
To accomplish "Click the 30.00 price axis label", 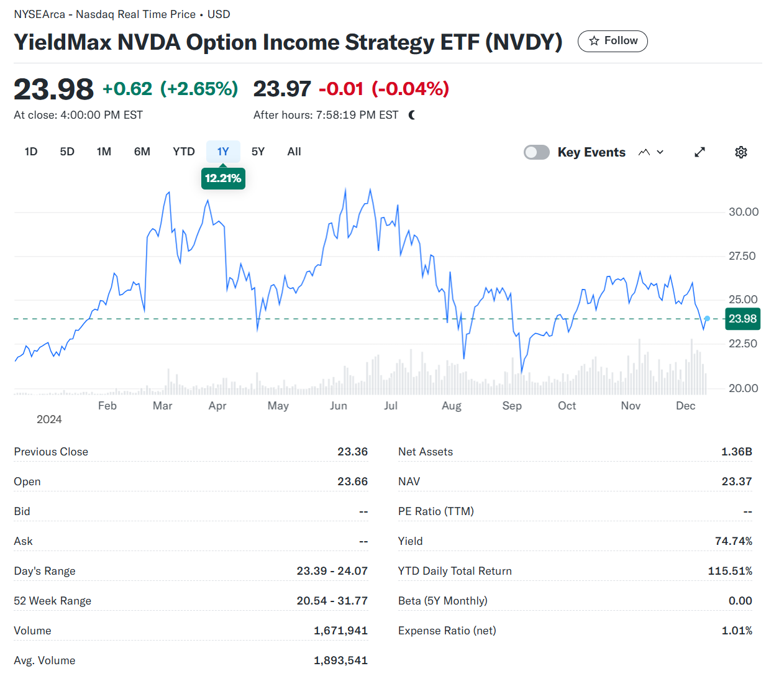I will pyautogui.click(x=744, y=212).
